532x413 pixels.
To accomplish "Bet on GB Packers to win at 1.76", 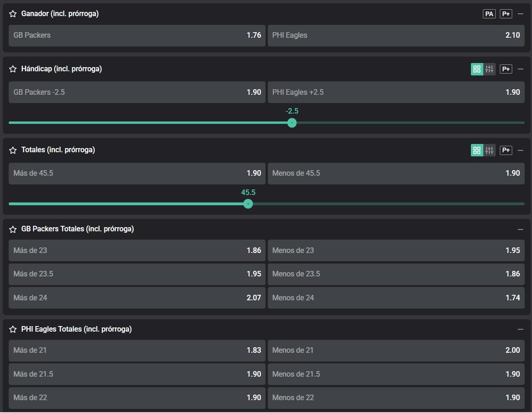I will click(x=137, y=35).
